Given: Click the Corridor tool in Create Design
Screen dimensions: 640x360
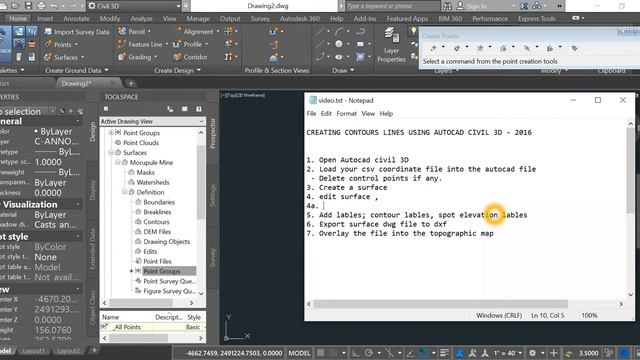Looking at the screenshot, I should (191, 57).
